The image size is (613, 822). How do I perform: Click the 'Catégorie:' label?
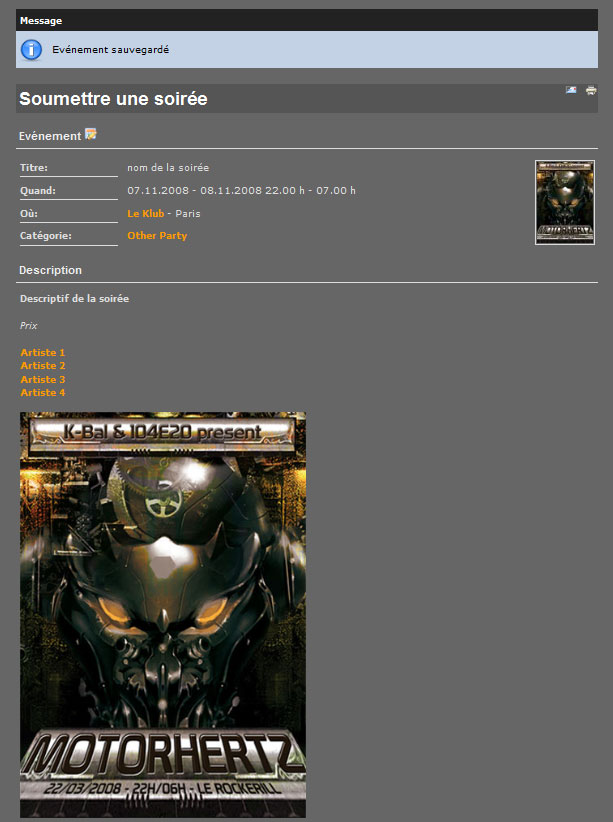(46, 235)
